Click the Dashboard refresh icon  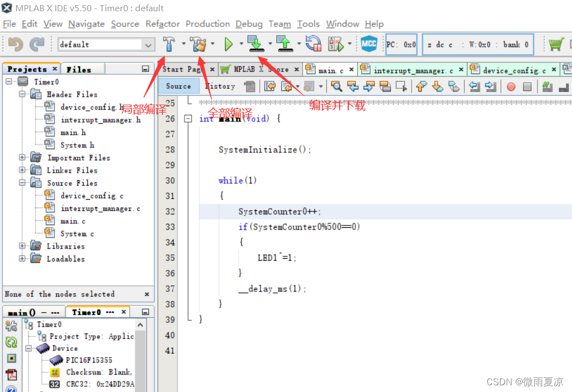coord(11,342)
